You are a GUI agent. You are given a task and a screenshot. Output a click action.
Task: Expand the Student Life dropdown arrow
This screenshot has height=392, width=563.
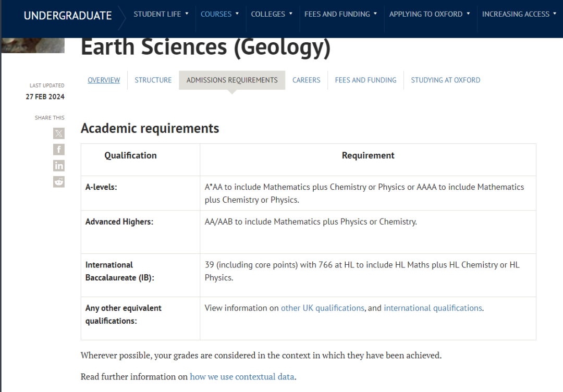(x=187, y=14)
